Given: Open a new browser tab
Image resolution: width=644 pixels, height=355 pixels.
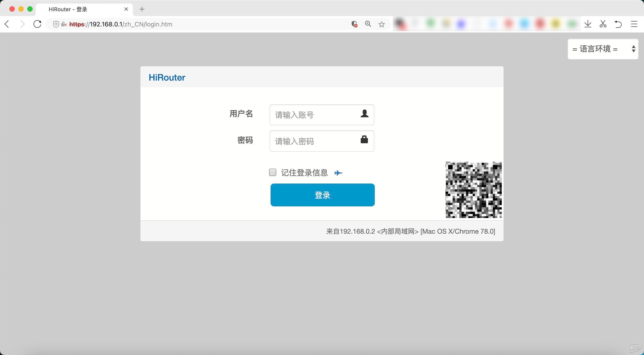Looking at the screenshot, I should [x=142, y=9].
